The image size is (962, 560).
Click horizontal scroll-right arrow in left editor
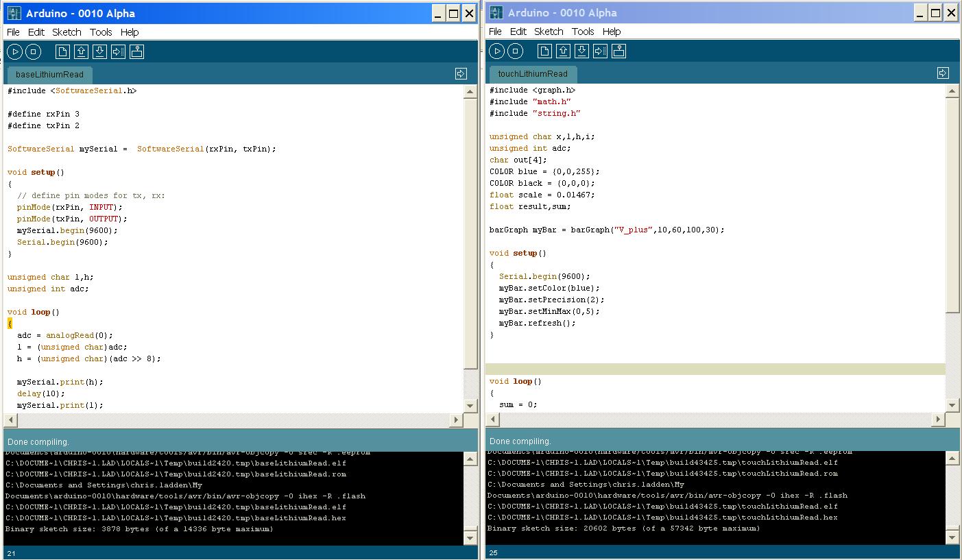coord(457,419)
